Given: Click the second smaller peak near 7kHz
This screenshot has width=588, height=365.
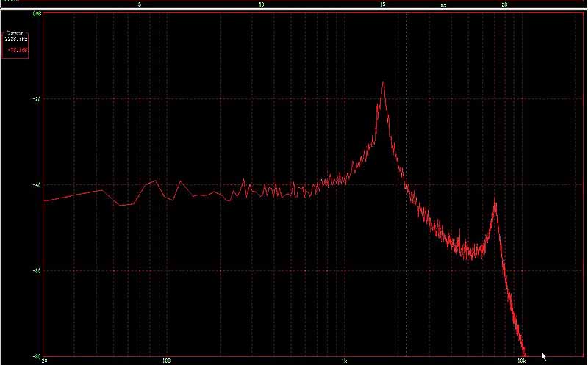Looking at the screenshot, I should [x=495, y=200].
